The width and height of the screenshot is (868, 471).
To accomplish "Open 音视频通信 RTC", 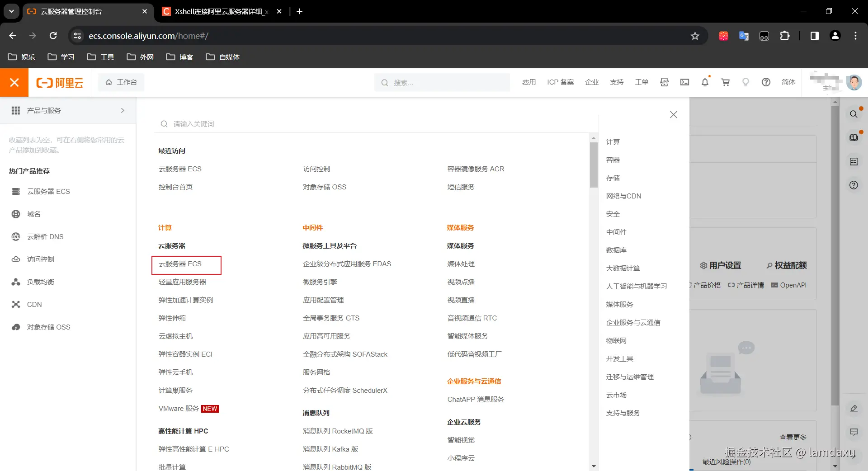I will point(472,318).
